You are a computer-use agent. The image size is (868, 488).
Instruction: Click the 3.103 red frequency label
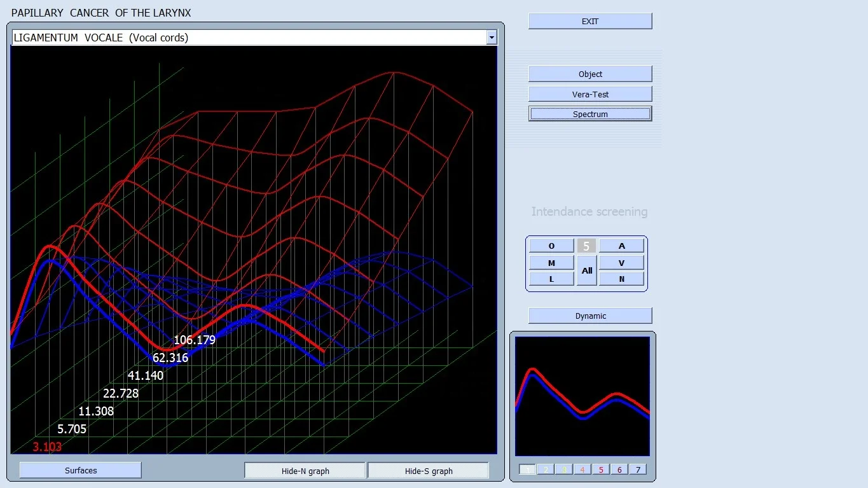tap(48, 447)
